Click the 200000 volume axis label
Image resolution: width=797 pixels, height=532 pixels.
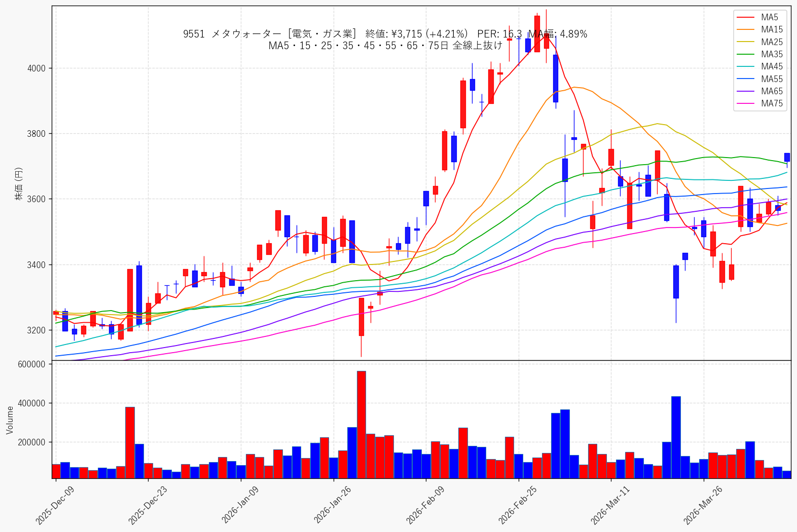[x=31, y=442]
